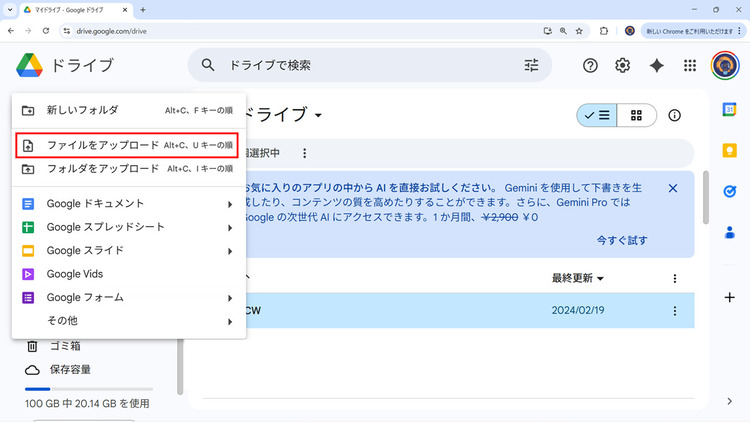Open Google Keep in side panel
The image size is (750, 422).
730,150
